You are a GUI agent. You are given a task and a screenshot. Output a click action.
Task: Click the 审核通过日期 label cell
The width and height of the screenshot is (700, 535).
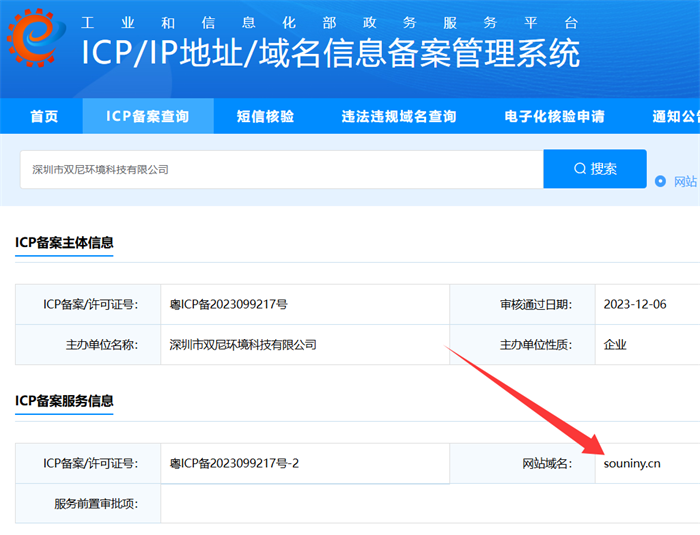[522, 305]
